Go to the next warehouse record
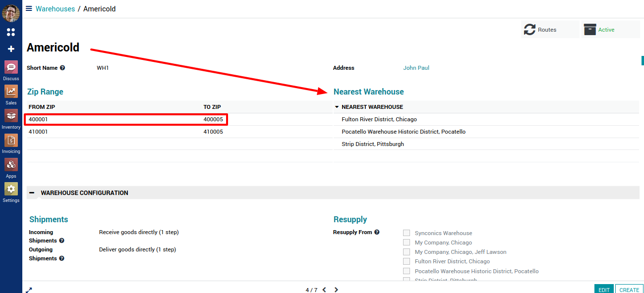 coord(336,290)
